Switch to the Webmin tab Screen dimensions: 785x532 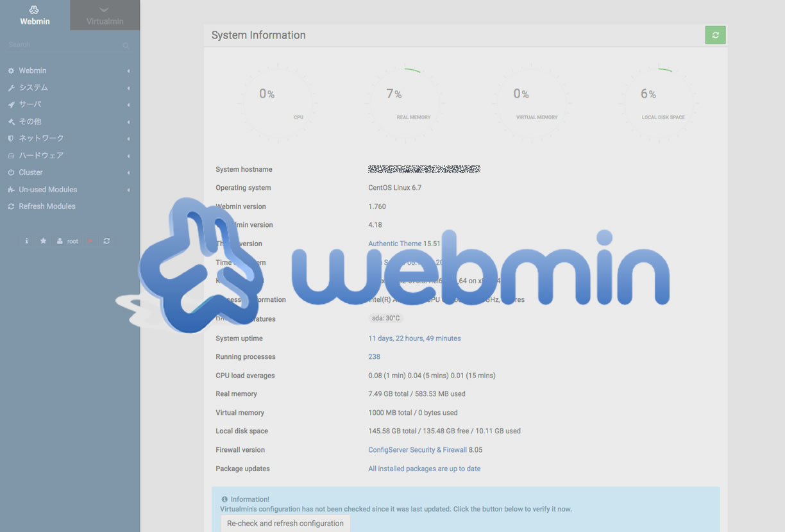click(x=35, y=15)
